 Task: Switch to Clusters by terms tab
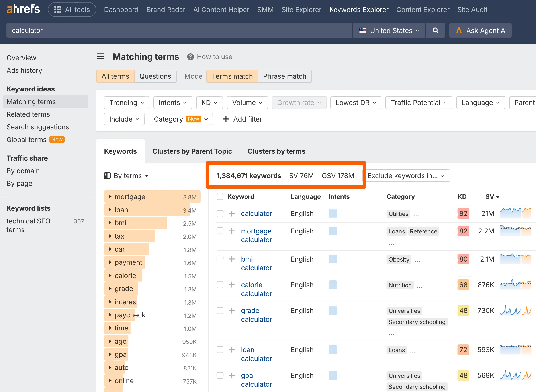pos(276,151)
